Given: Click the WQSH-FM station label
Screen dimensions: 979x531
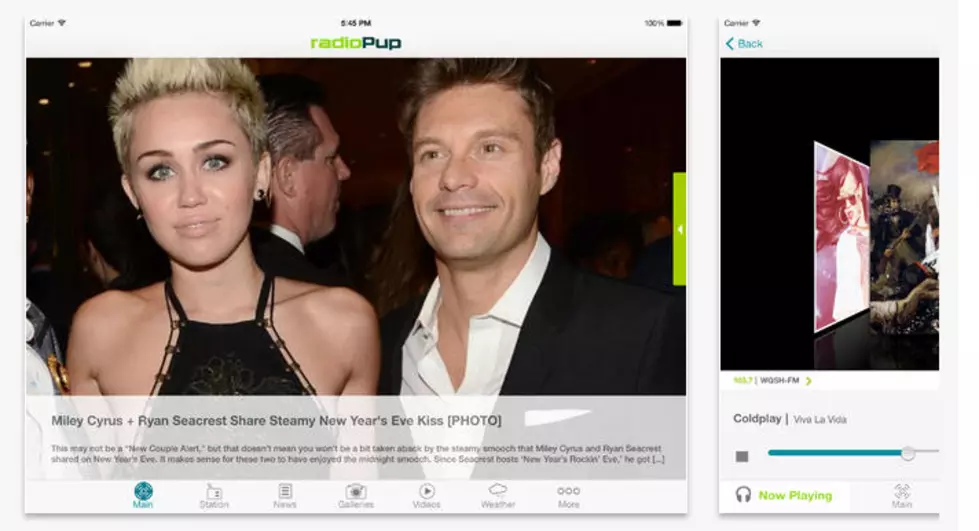Looking at the screenshot, I should (x=779, y=380).
